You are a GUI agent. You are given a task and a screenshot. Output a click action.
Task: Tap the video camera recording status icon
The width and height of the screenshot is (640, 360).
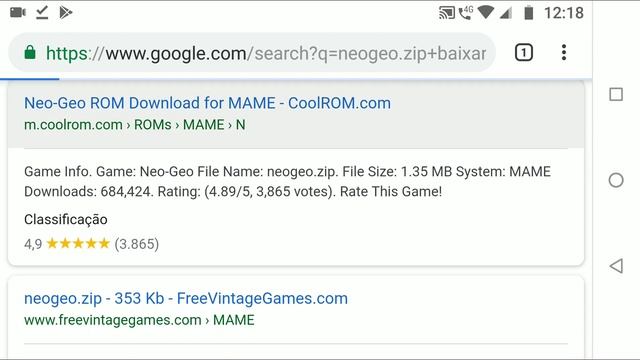(18, 13)
